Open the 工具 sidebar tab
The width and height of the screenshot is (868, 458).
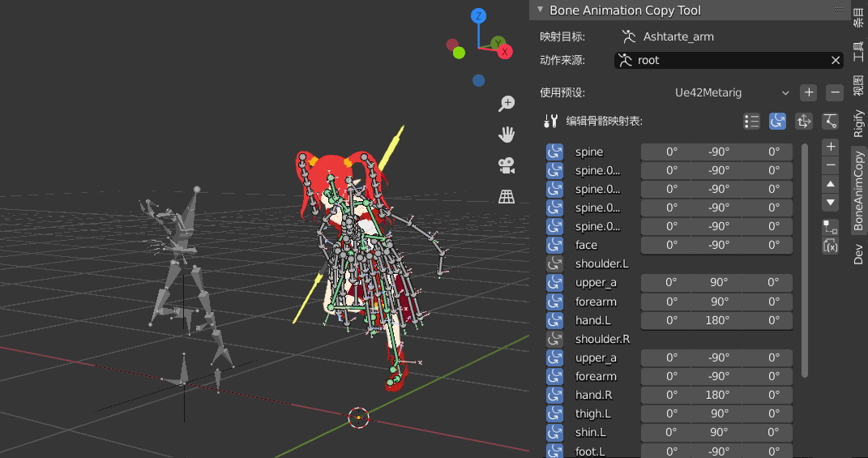tap(857, 51)
